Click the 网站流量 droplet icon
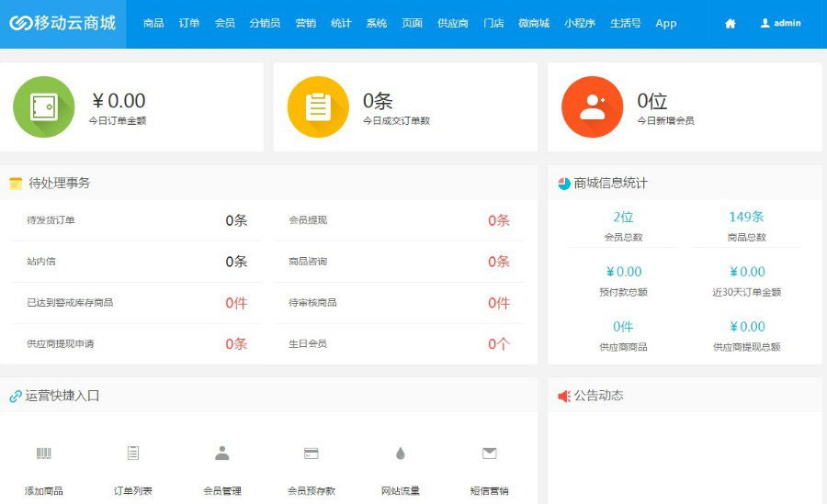The image size is (827, 504). [400, 453]
